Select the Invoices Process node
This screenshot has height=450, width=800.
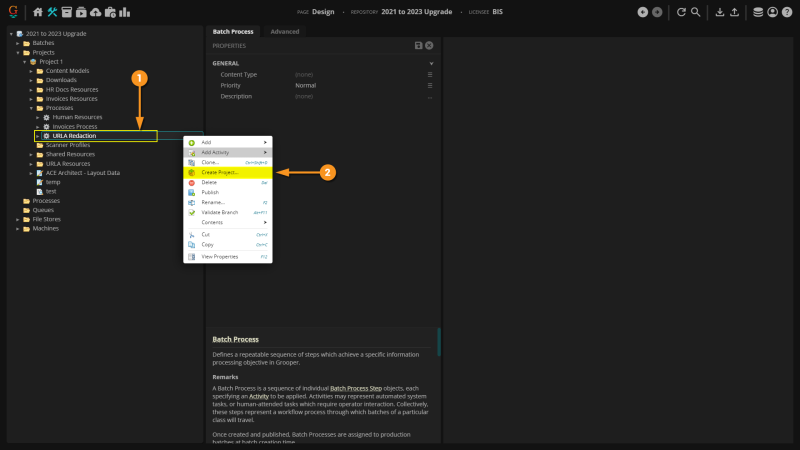[74, 127]
